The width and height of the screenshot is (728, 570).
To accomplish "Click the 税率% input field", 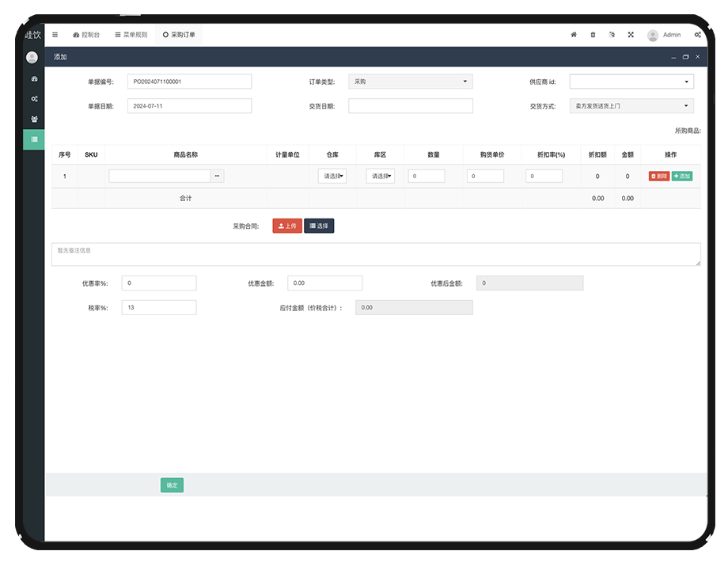I will coord(159,307).
